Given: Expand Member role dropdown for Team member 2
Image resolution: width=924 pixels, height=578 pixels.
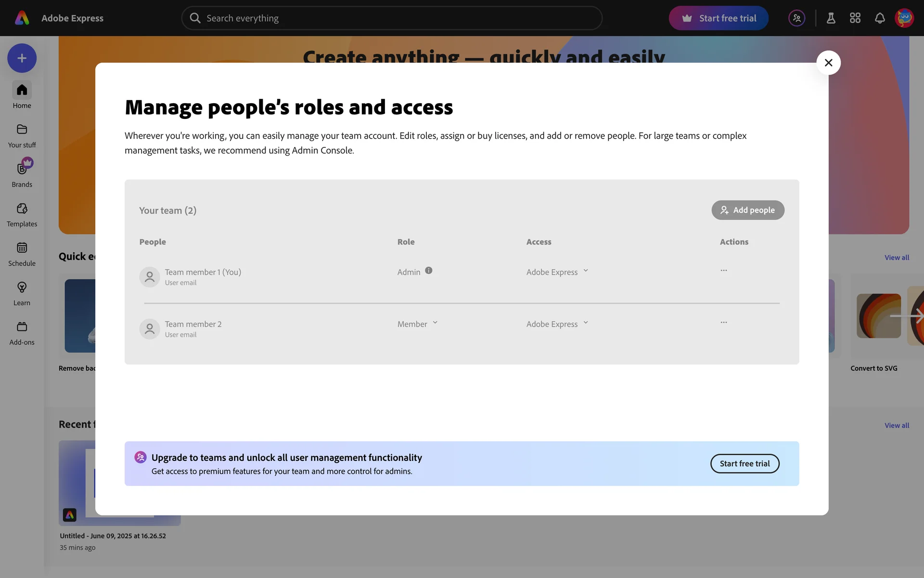Looking at the screenshot, I should coord(417,324).
